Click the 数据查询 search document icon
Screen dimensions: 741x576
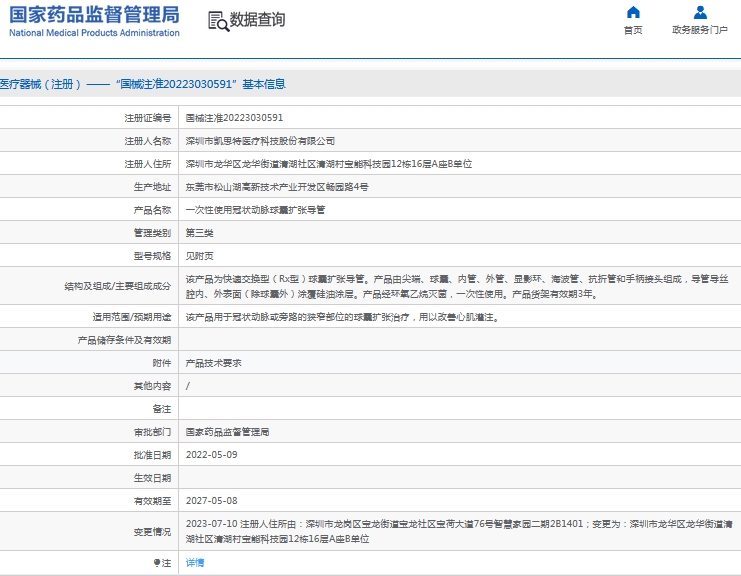pyautogui.click(x=219, y=21)
